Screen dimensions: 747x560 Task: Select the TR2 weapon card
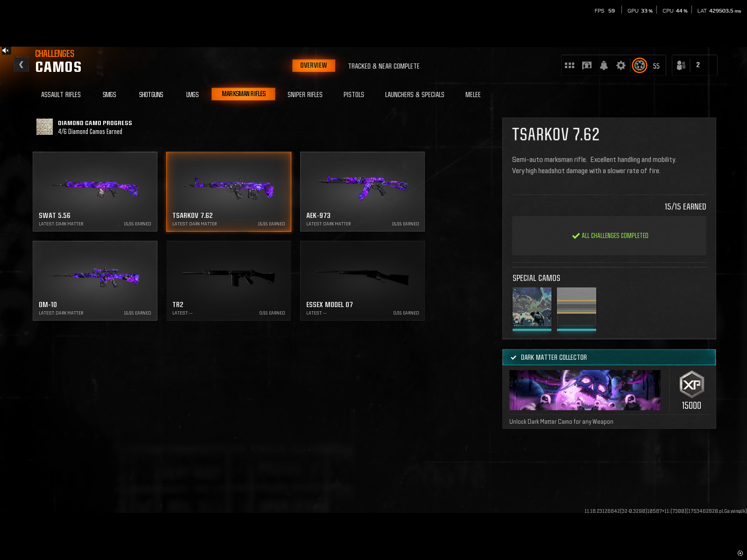229,280
